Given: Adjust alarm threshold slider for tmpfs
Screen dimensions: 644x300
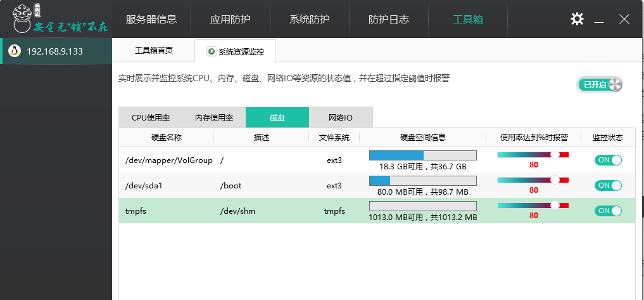Looking at the screenshot, I should coord(555,205).
